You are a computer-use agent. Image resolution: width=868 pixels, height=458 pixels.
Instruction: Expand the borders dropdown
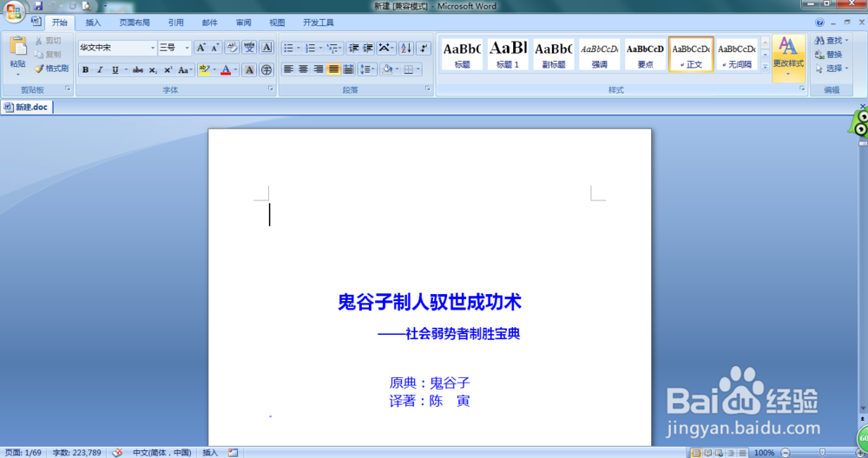[418, 69]
